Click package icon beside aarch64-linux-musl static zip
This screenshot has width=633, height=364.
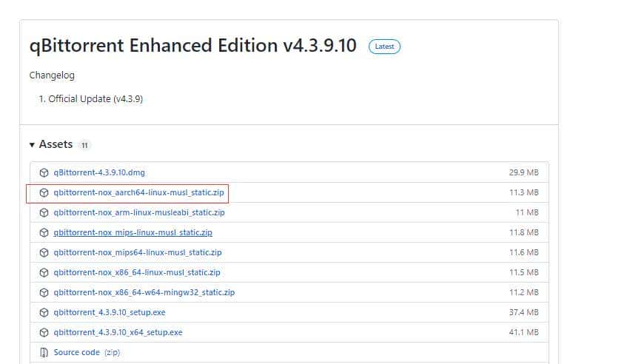[44, 192]
